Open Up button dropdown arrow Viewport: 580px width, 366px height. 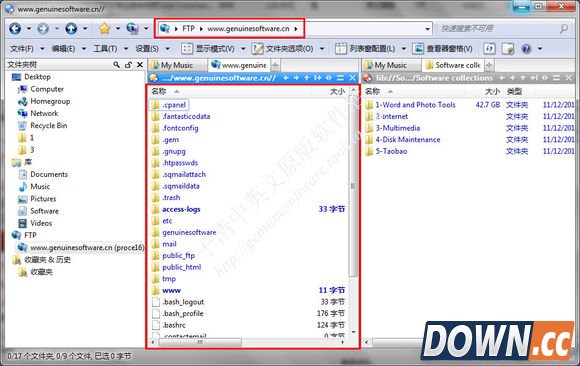point(85,28)
